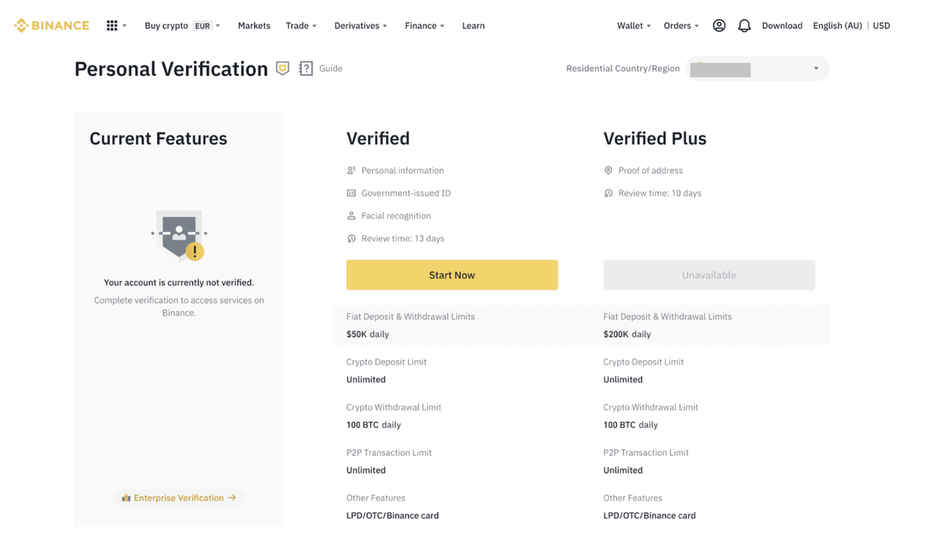Click the Proof of address pin icon

[x=608, y=170]
